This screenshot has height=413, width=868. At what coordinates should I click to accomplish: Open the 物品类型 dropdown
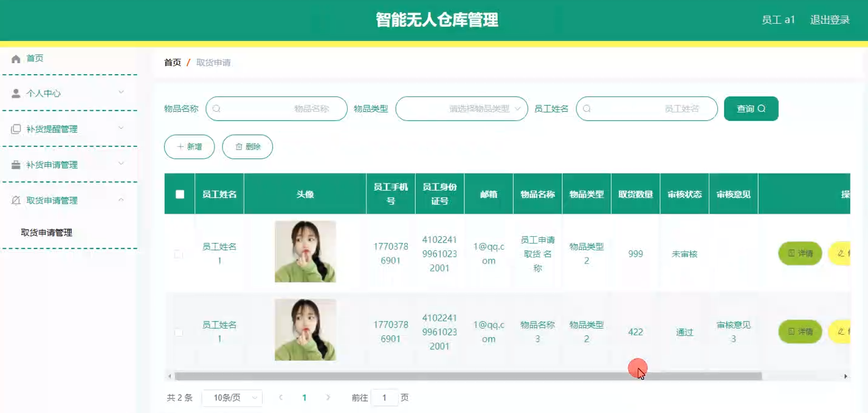[461, 108]
